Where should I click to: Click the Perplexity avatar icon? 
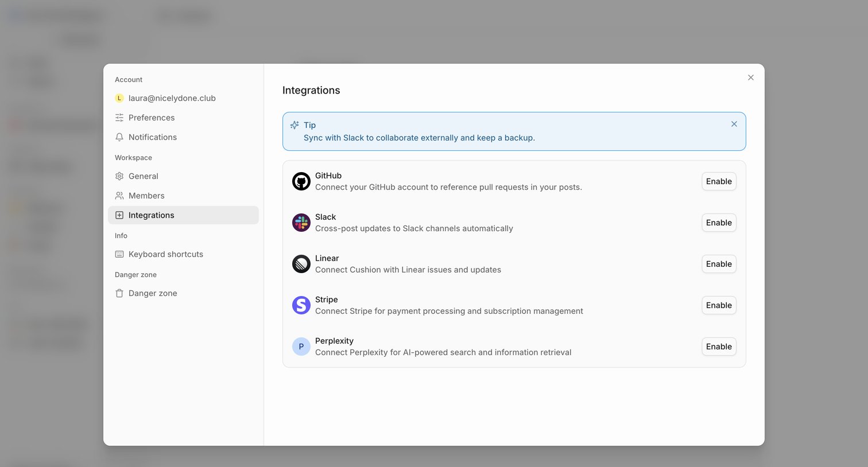(301, 347)
